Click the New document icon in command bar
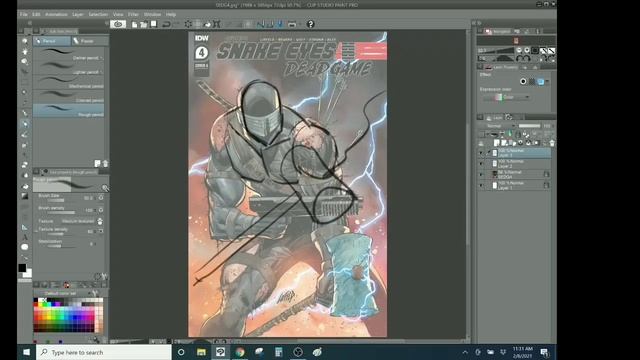 pos(134,24)
